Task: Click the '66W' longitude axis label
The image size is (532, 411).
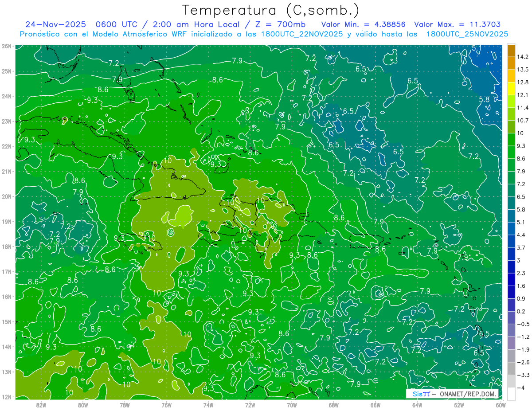Action: (x=376, y=405)
